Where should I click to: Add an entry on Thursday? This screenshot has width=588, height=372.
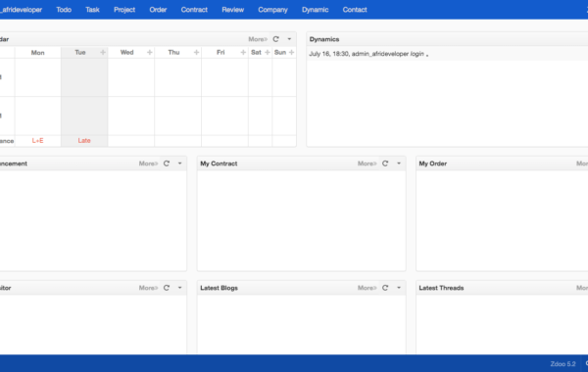[196, 53]
